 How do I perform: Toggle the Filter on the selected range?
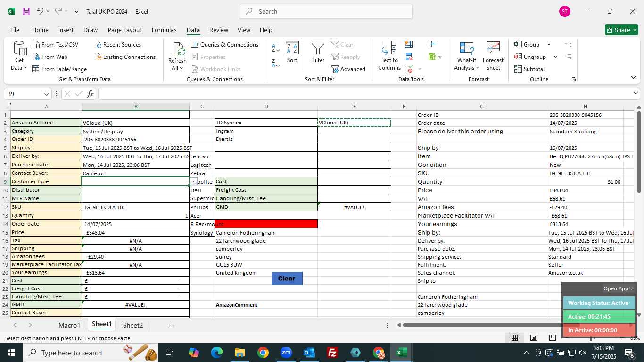coord(318,52)
